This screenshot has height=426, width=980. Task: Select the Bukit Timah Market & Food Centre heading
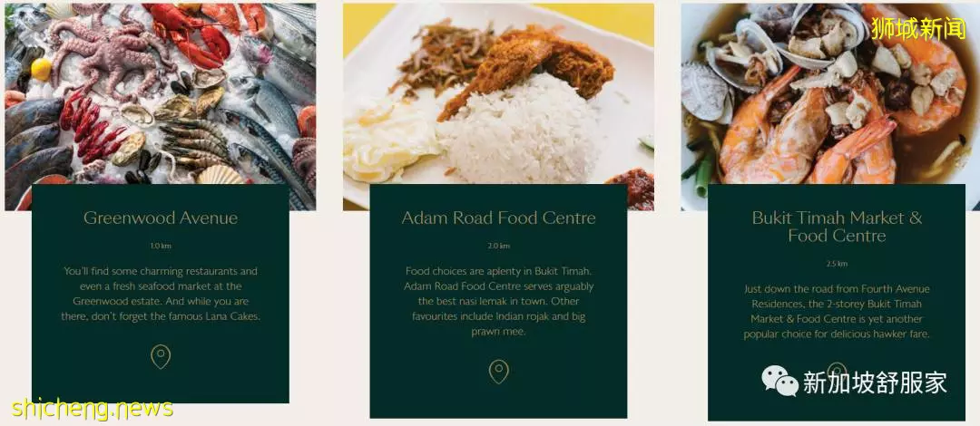(837, 227)
